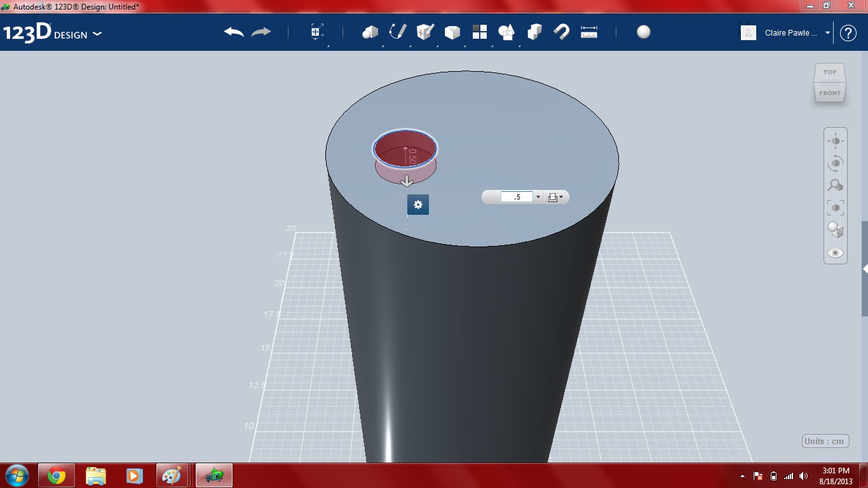Click the Redo arrow
This screenshot has height=488, width=868.
click(261, 32)
